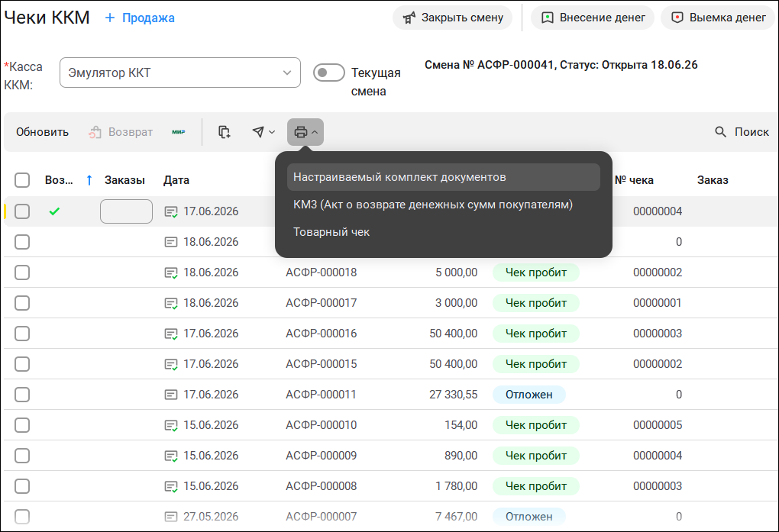Click the document icon of row АСФР-000010

171,425
